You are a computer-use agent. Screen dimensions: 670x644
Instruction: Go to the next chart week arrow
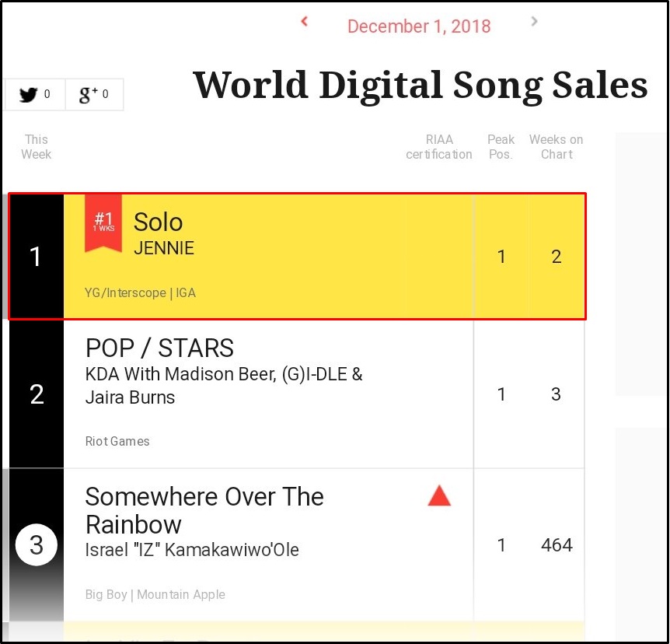[x=534, y=22]
